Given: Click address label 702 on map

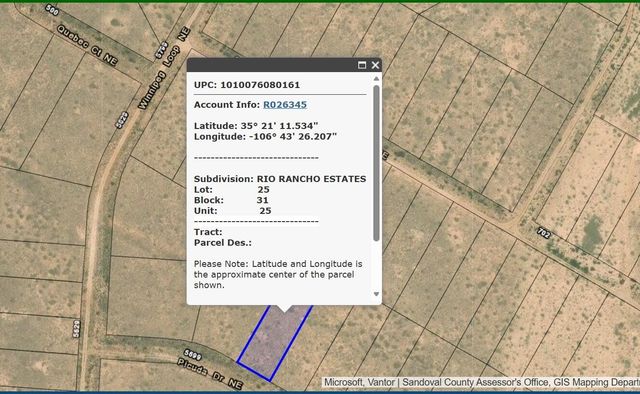Looking at the screenshot, I should [x=544, y=233].
